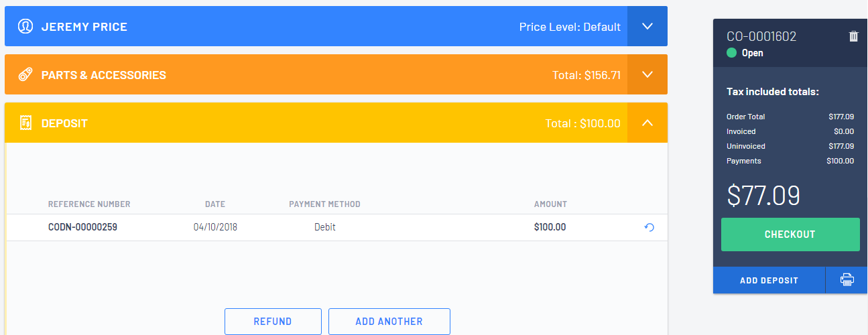Click the Parts & Accessories section icon

(25, 74)
